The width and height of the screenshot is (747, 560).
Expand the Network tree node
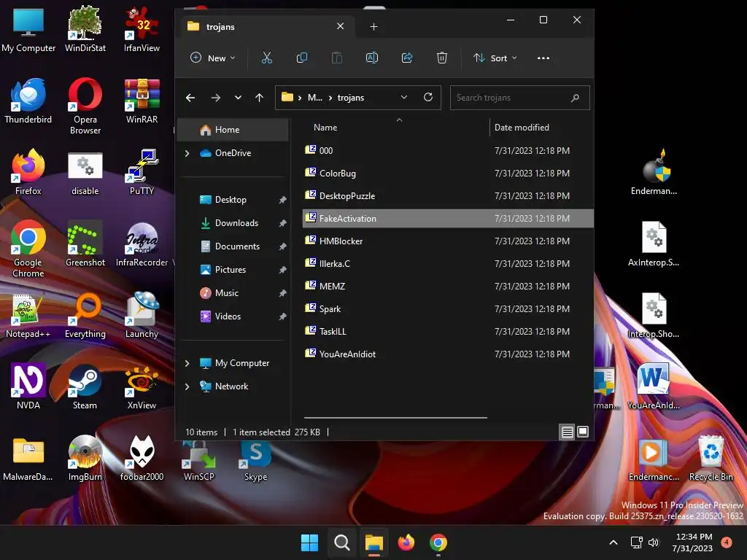pyautogui.click(x=187, y=386)
